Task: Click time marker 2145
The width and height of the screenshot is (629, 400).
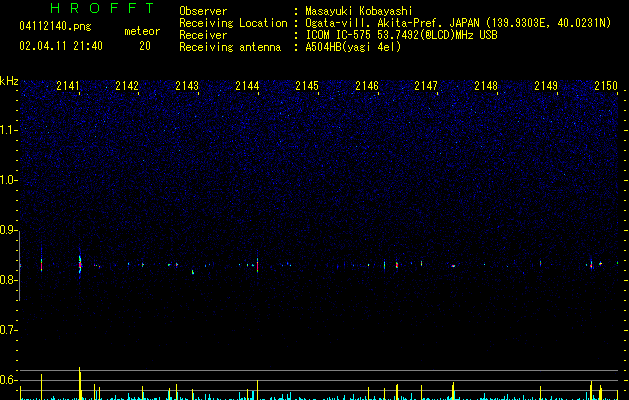Action: pos(306,86)
